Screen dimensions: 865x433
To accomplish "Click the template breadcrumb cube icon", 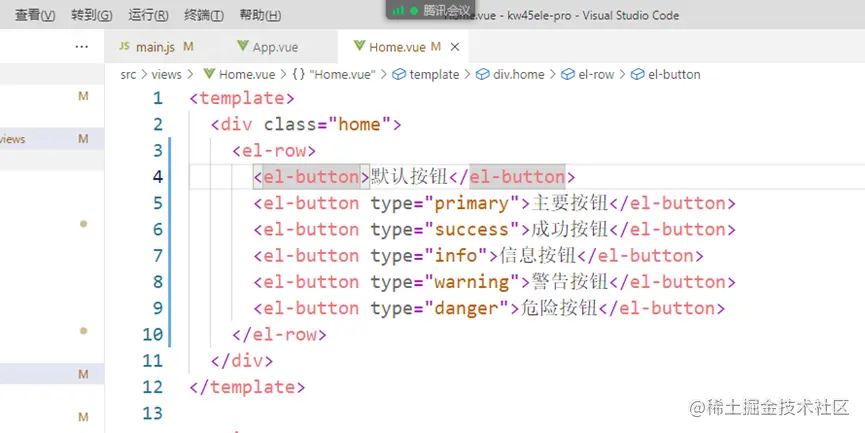I will pyautogui.click(x=399, y=74).
